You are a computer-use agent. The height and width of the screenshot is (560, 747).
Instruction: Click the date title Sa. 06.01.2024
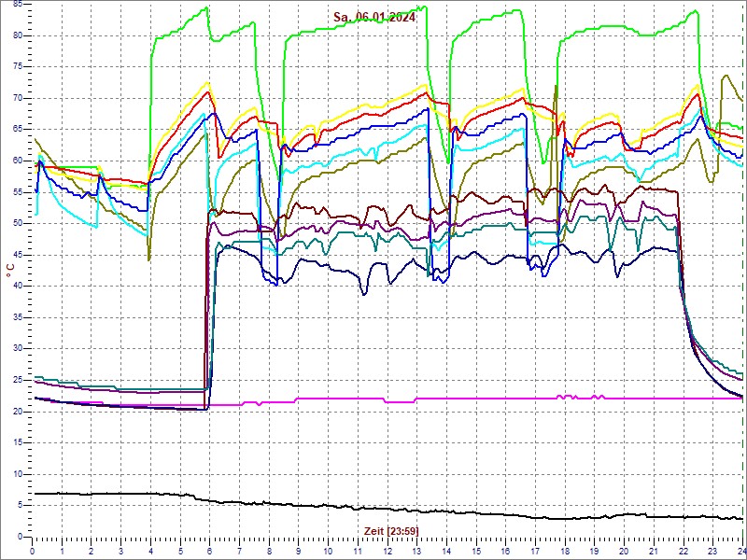[374, 17]
